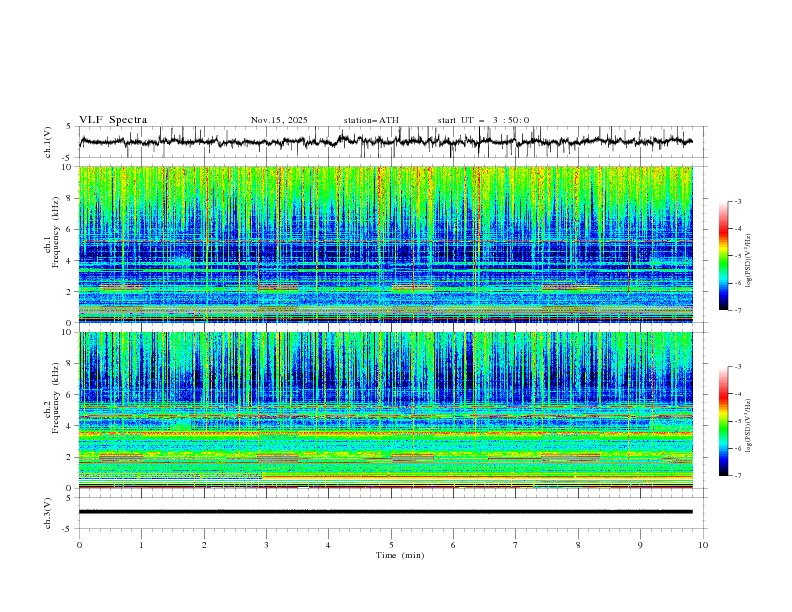
Task: Click ch.2 frequency axis tick "8"
Action: 69,364
